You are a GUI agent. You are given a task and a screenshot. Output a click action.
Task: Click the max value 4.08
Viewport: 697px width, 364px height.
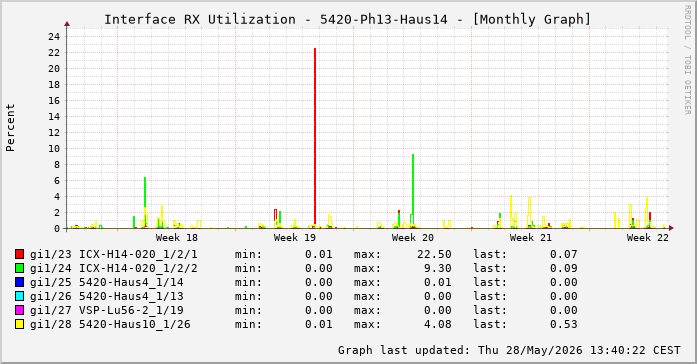tap(438, 324)
